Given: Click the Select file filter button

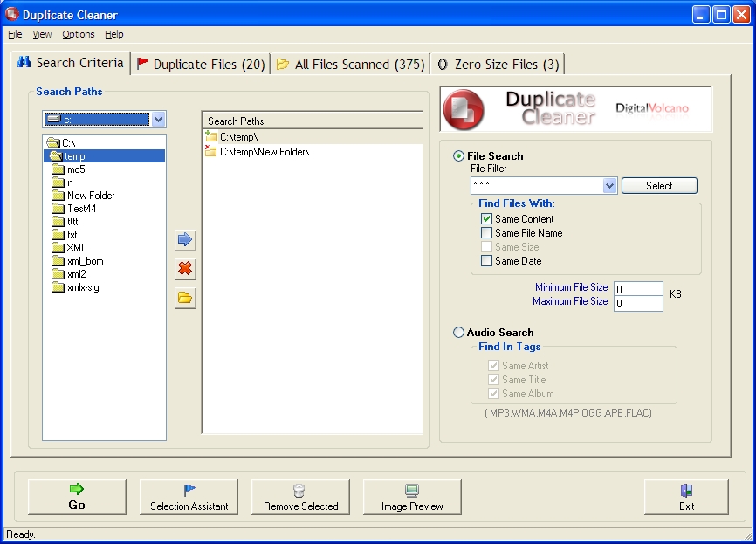Looking at the screenshot, I should [659, 186].
